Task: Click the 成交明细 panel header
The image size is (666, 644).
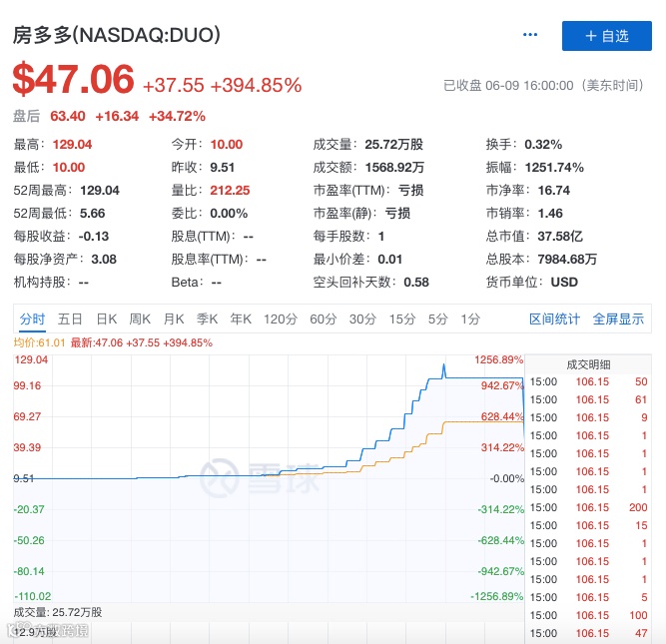Action: 588,364
